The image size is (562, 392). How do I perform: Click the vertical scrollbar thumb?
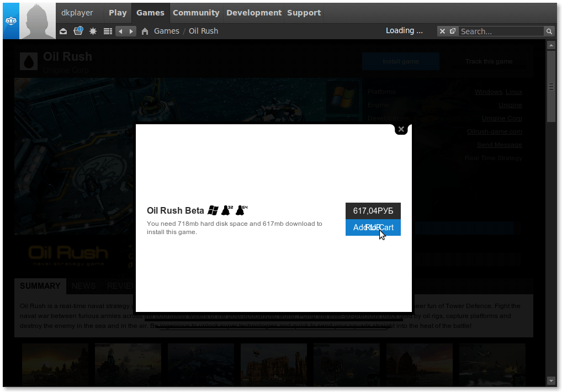(551, 86)
